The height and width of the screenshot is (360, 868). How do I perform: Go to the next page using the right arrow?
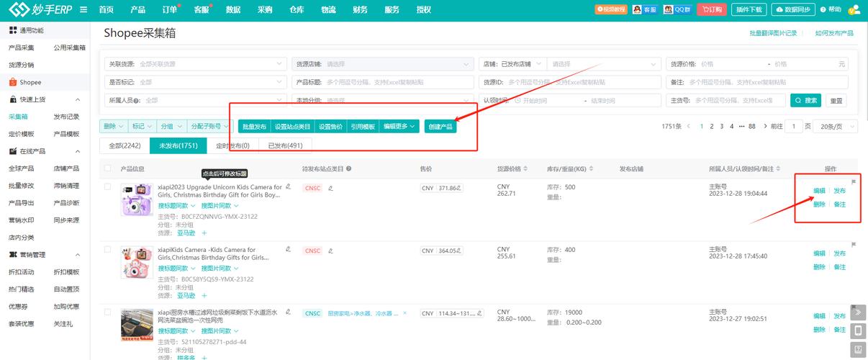coord(764,126)
